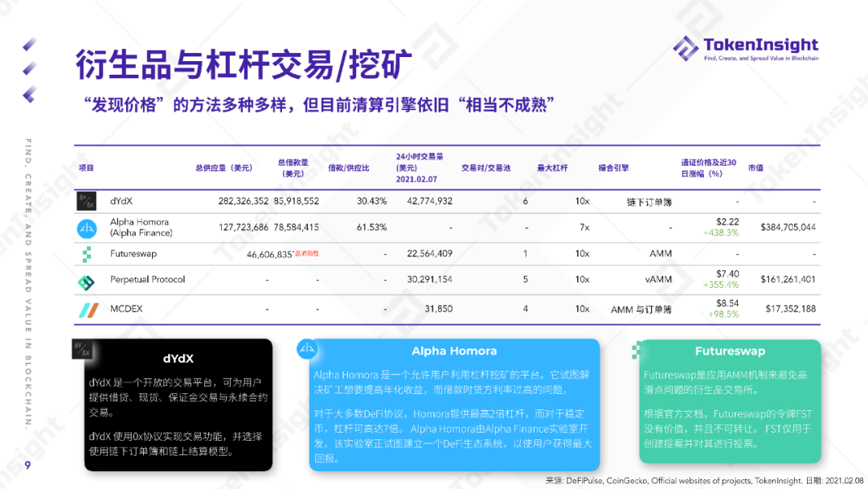
Task: Click the AMM 与订单簿 engine cell
Action: pos(641,310)
